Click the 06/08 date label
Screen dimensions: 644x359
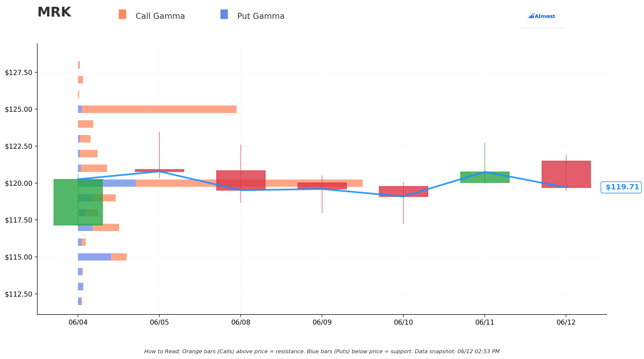click(x=241, y=322)
